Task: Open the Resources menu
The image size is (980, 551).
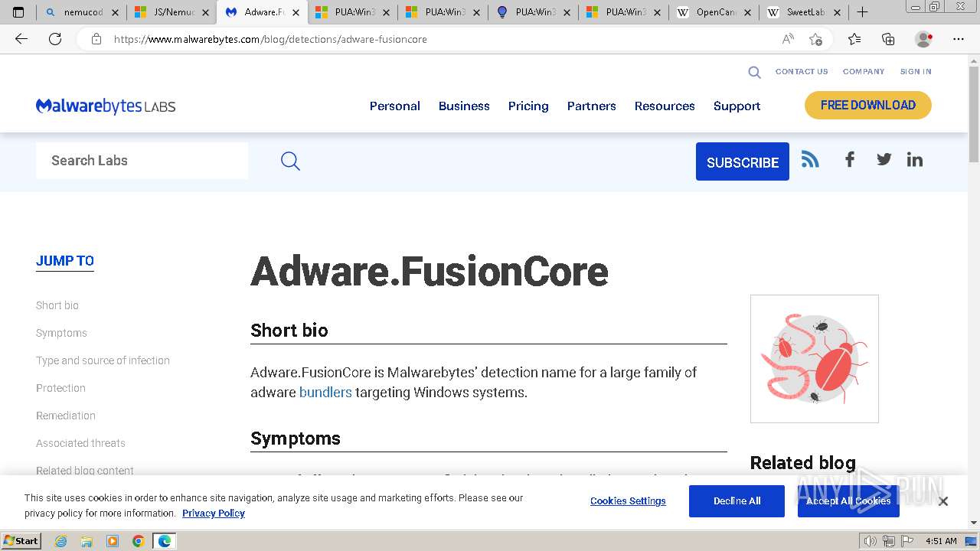Action: (x=665, y=106)
